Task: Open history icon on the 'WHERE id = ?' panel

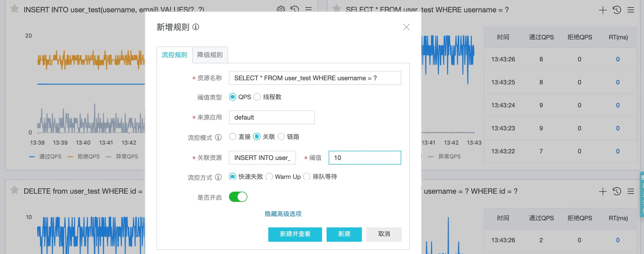Action: pos(617,191)
